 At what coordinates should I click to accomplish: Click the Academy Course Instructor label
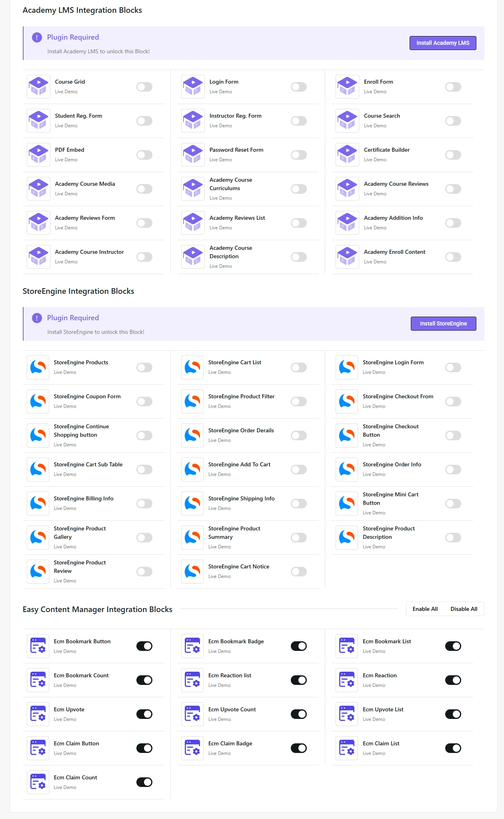click(89, 252)
